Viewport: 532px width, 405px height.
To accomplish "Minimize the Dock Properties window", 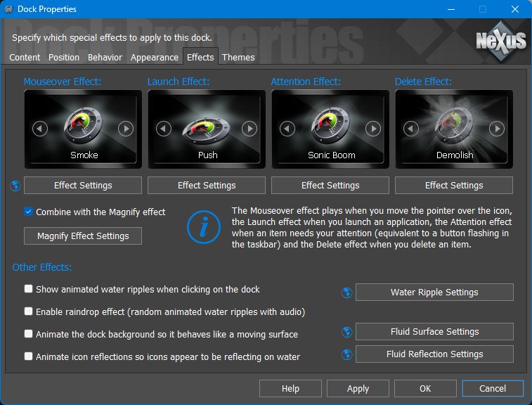I will (451, 9).
